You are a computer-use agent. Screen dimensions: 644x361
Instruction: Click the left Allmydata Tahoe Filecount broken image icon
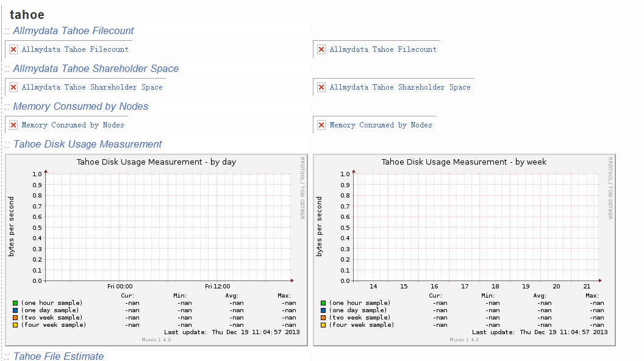click(13, 49)
